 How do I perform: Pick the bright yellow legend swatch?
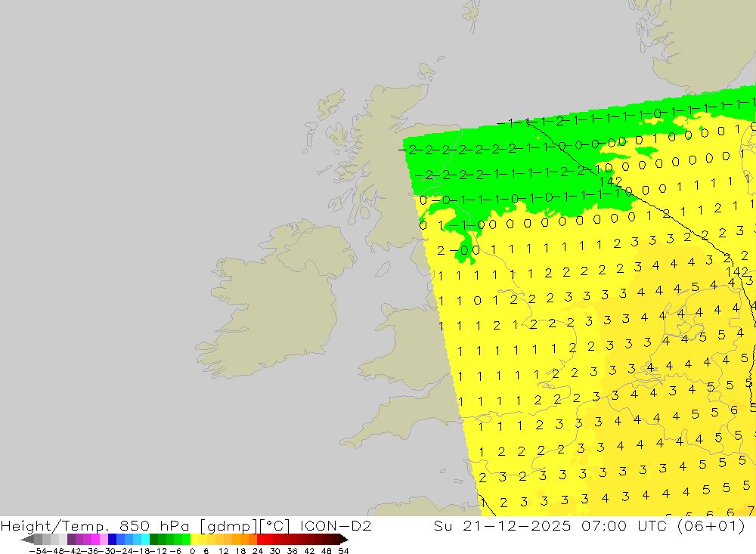195,540
